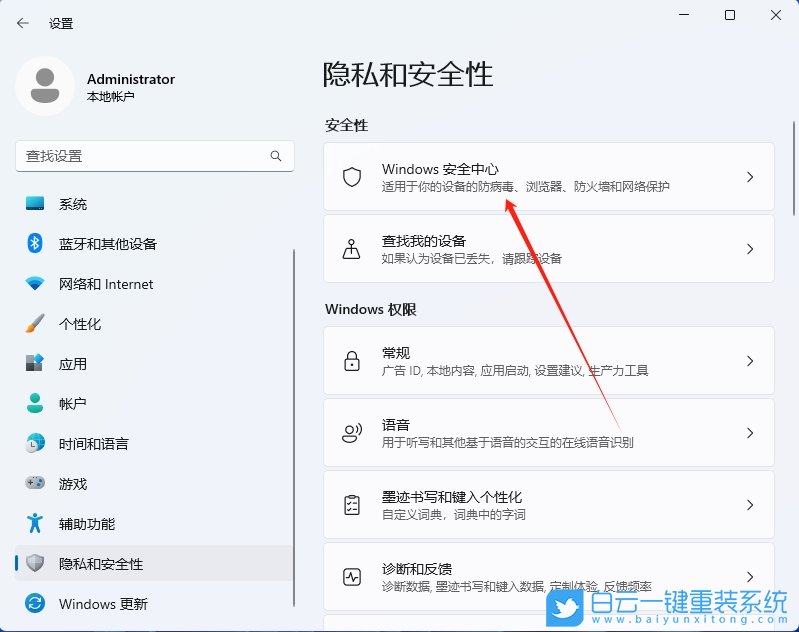Go to 蓝牙和其他设备 category
Image resolution: width=799 pixels, height=632 pixels.
coord(154,244)
